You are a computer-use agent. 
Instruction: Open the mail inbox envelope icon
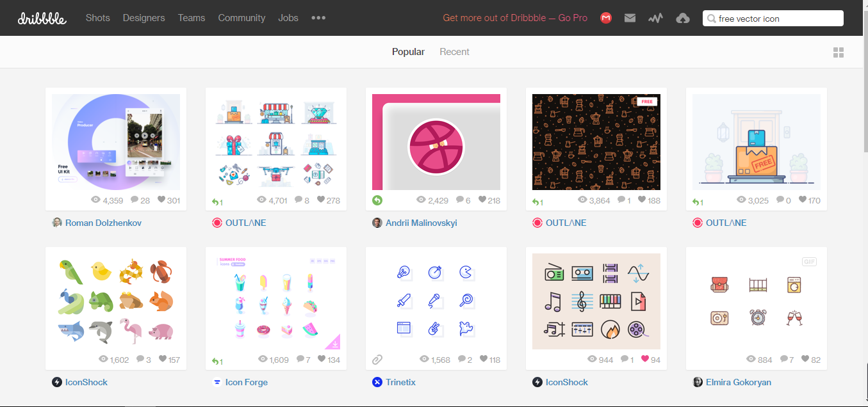(x=630, y=18)
